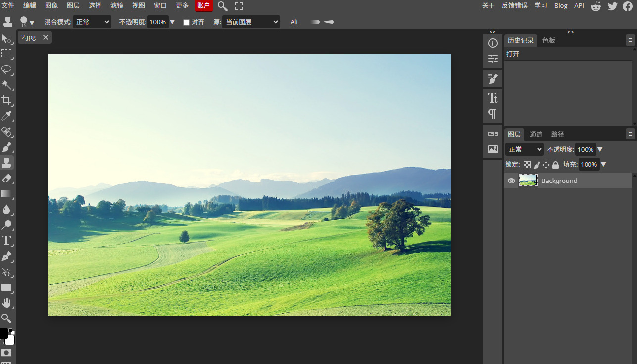Select the Hand tool
This screenshot has width=637, height=364.
(7, 303)
